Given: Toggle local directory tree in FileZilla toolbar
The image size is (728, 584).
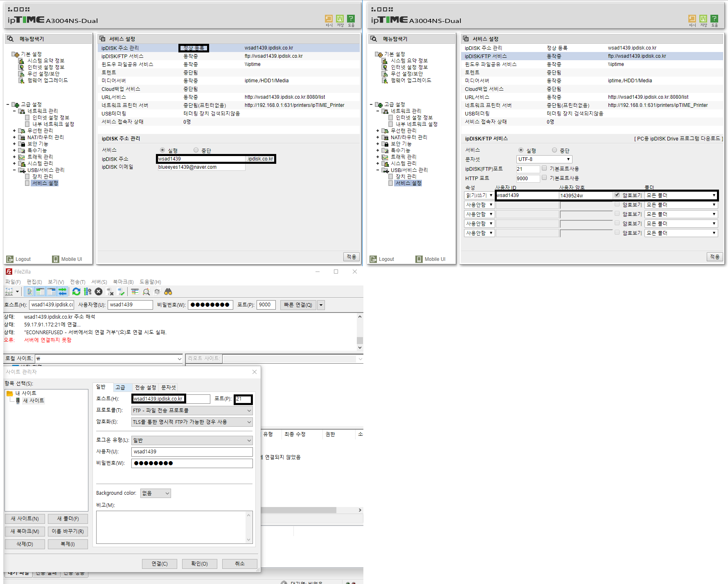Looking at the screenshot, I should [x=40, y=292].
